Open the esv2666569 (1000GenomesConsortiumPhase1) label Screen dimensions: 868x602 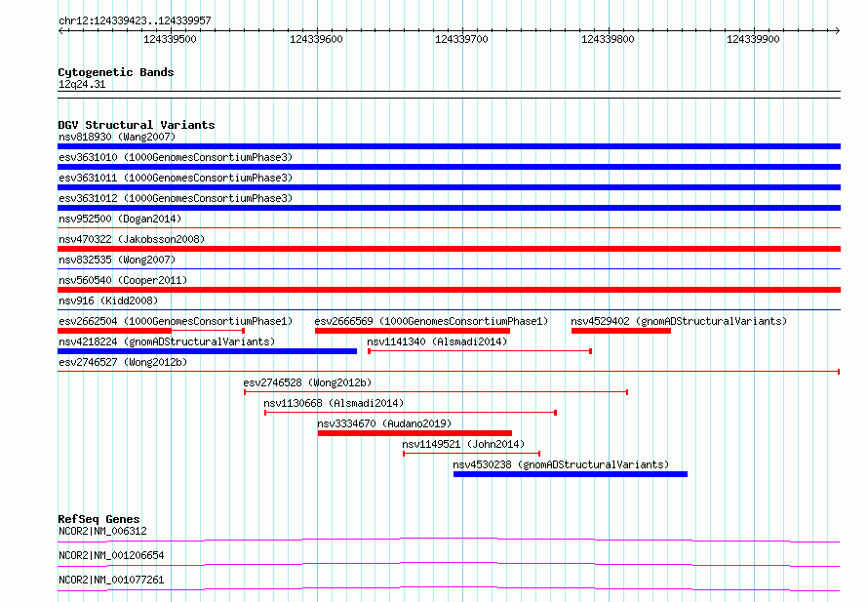pyautogui.click(x=431, y=321)
